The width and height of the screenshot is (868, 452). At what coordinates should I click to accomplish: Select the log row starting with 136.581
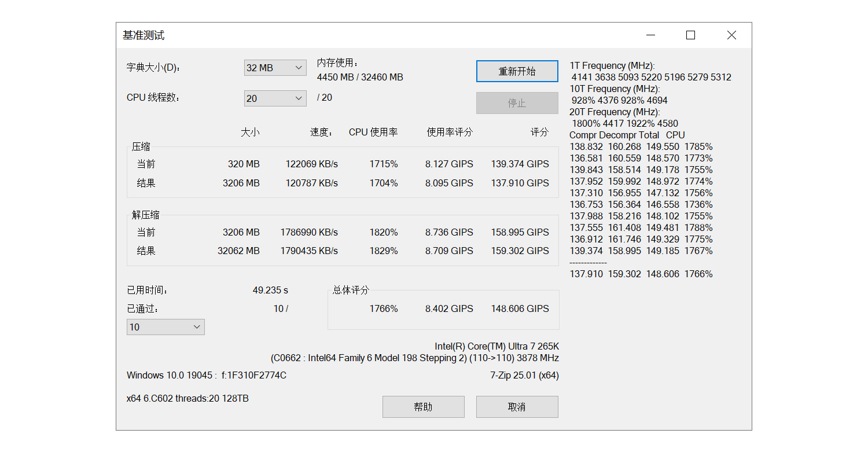[x=641, y=158]
